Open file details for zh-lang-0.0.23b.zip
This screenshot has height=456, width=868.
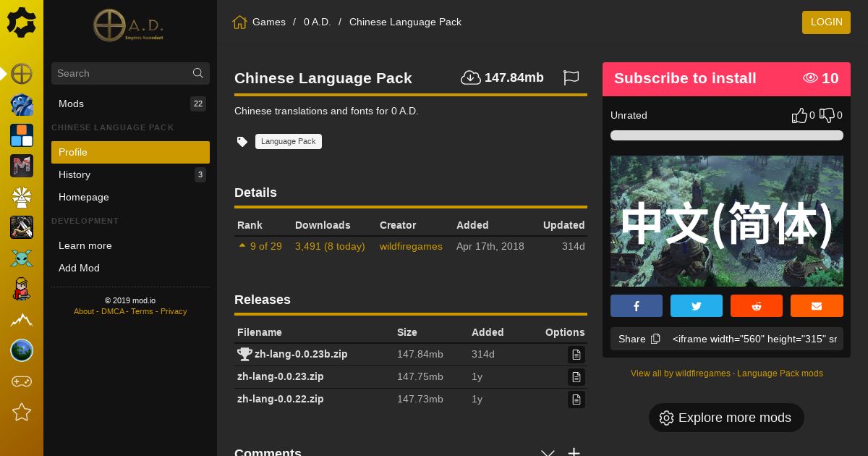(x=576, y=355)
